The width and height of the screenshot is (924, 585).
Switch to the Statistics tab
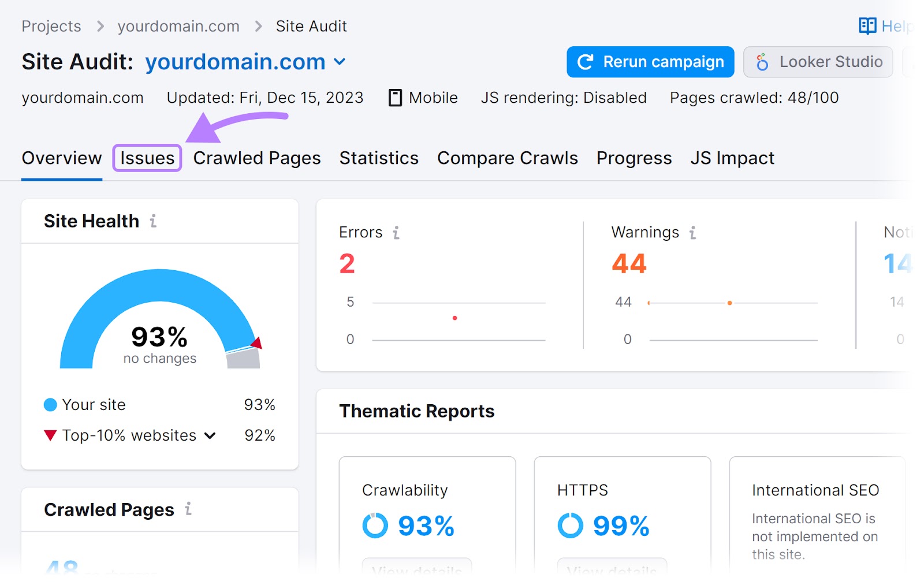[x=378, y=158]
